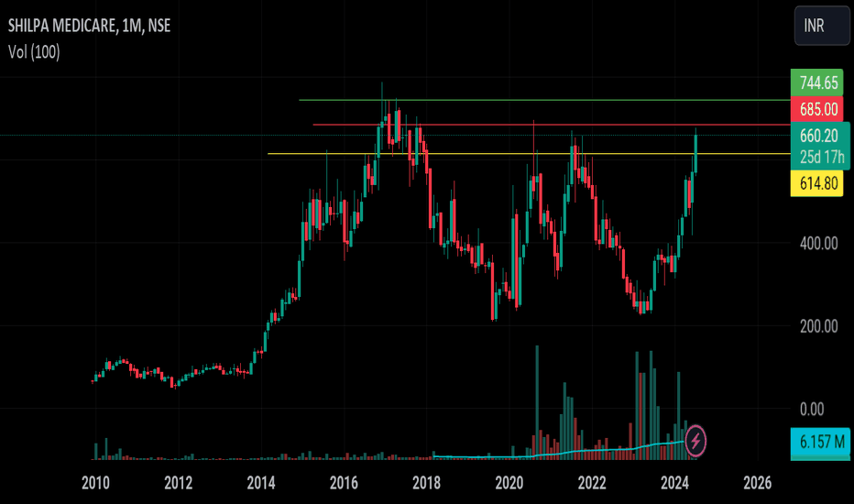The width and height of the screenshot is (854, 504).
Task: Click the 2012 time axis label
Action: point(178,483)
